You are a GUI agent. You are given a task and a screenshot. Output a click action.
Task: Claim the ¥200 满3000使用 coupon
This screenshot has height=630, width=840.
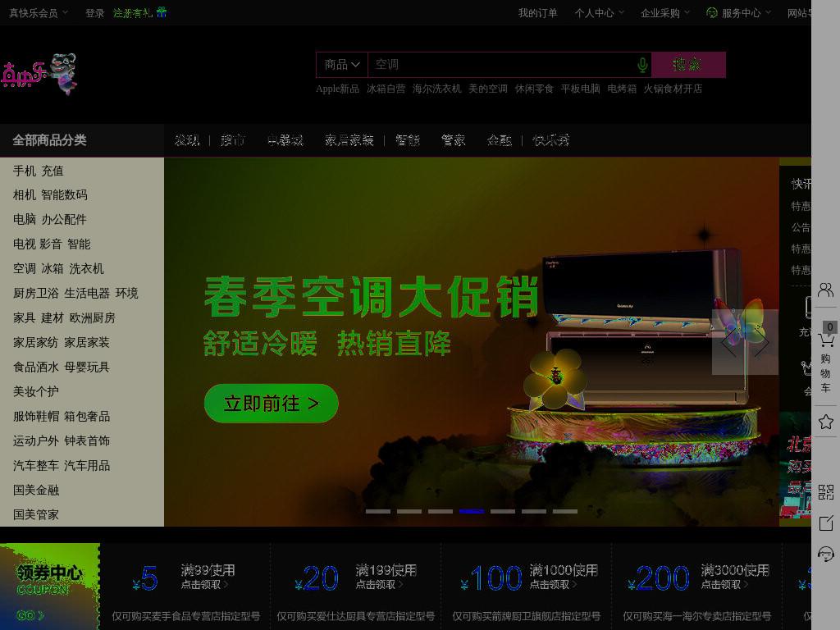click(x=696, y=587)
